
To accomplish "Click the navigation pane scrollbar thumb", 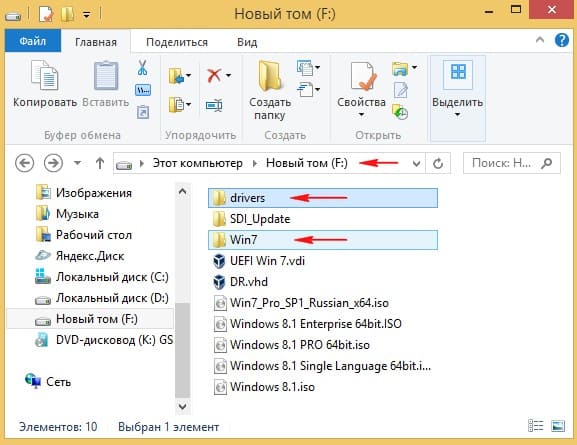I will click(x=183, y=350).
